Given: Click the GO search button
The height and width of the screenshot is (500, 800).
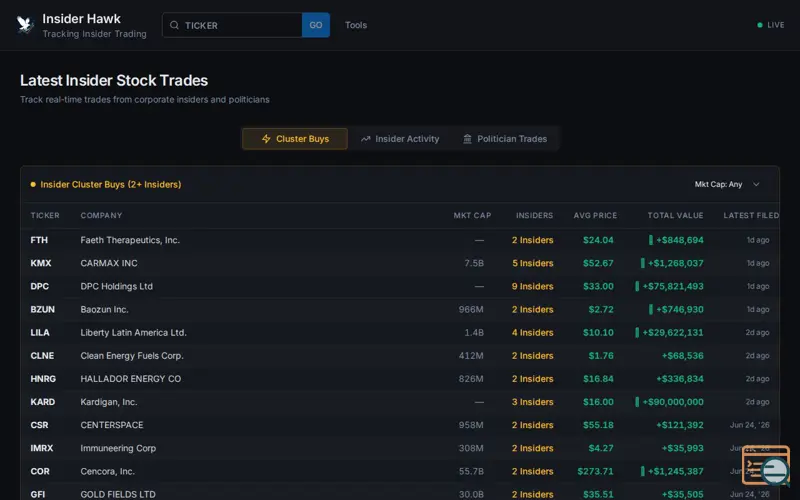Looking at the screenshot, I should (316, 25).
